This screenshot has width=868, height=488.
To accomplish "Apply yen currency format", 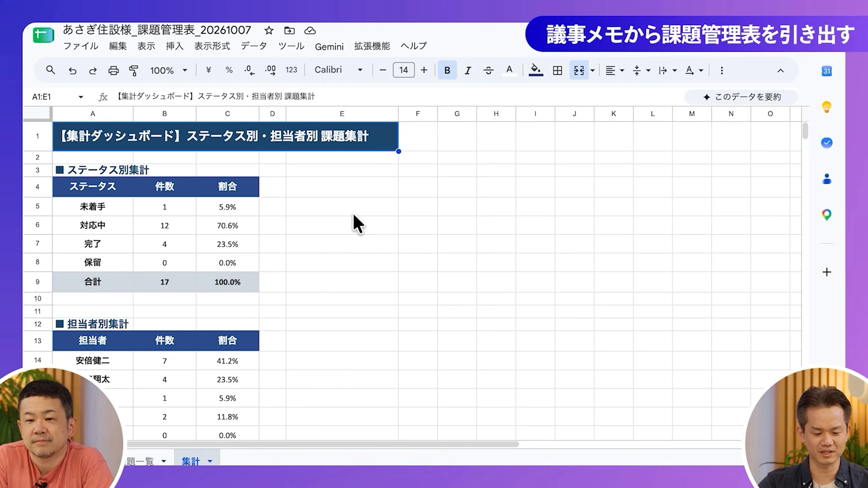I will click(208, 70).
